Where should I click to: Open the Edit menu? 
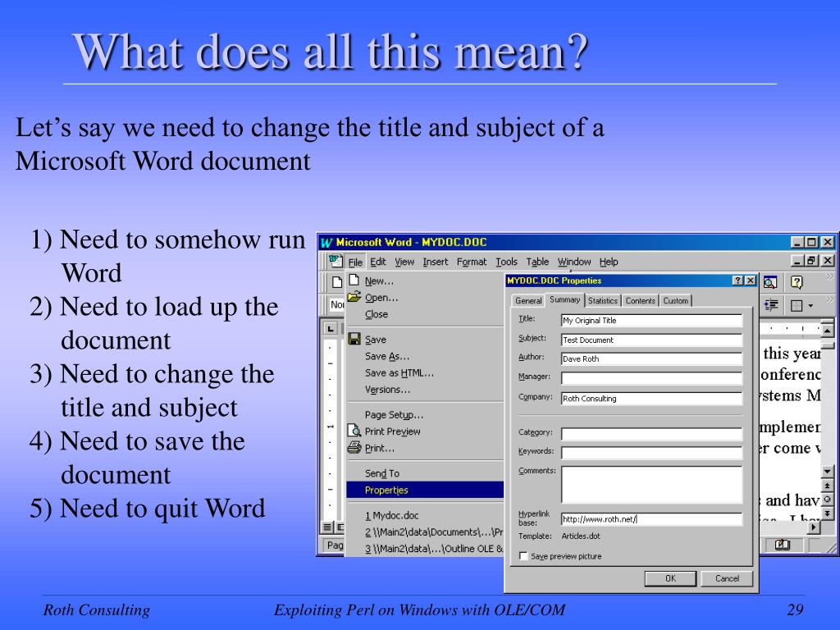pyautogui.click(x=377, y=262)
